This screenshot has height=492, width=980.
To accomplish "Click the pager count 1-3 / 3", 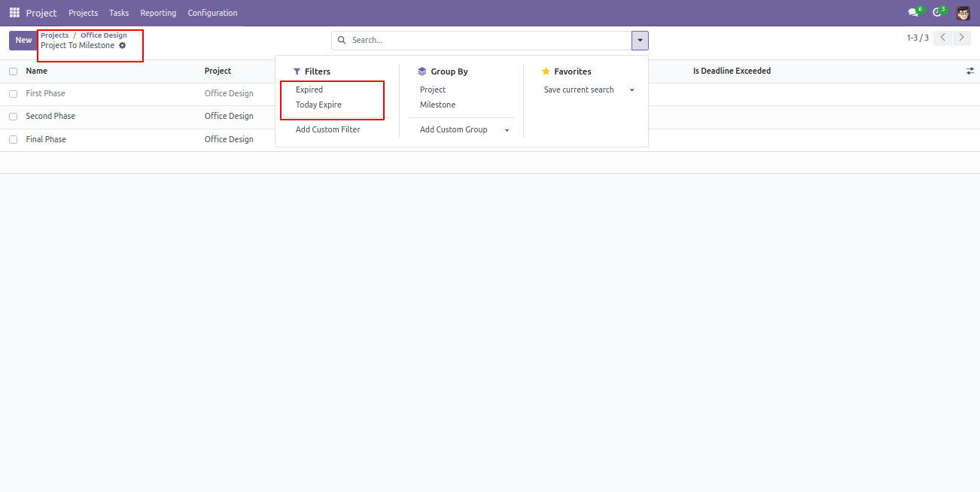I will [x=918, y=38].
